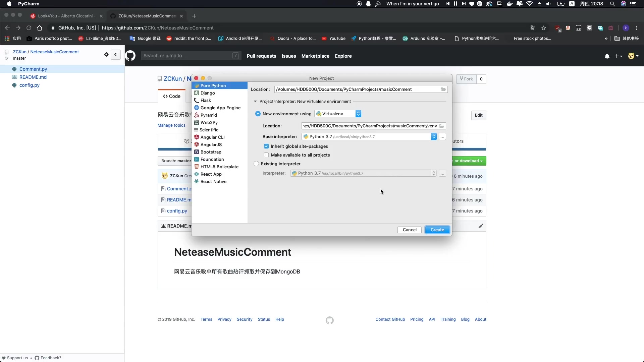Uncheck Inherit global site-packages
The image size is (644, 362).
coord(266,146)
